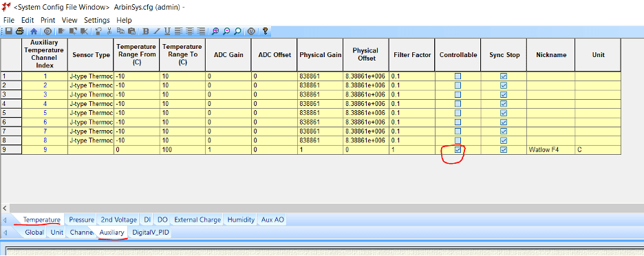This screenshot has width=644, height=256.
Task: Click the Zoom Out magnifier icon
Action: click(x=226, y=31)
